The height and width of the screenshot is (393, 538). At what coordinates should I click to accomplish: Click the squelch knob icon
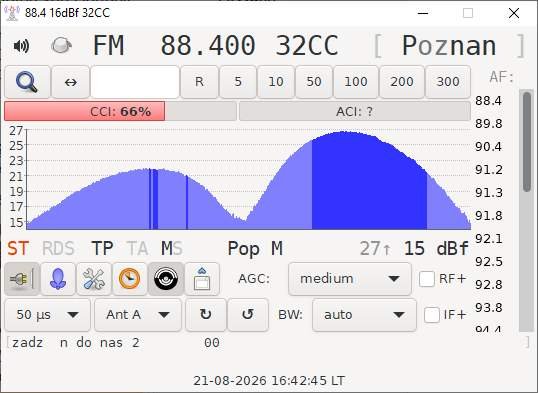point(61,46)
